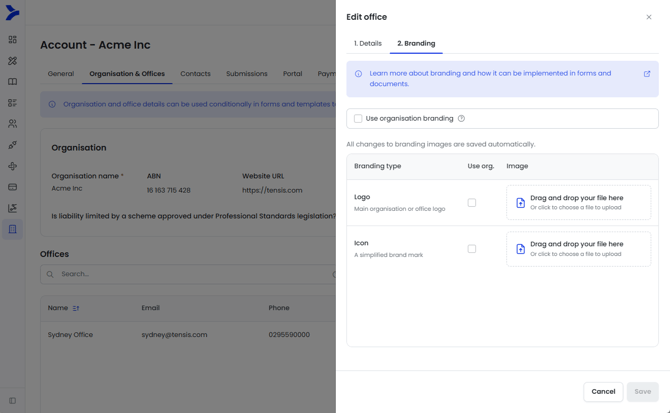The height and width of the screenshot is (413, 670).
Task: Click the sort icon next to the Name column
Action: click(76, 308)
